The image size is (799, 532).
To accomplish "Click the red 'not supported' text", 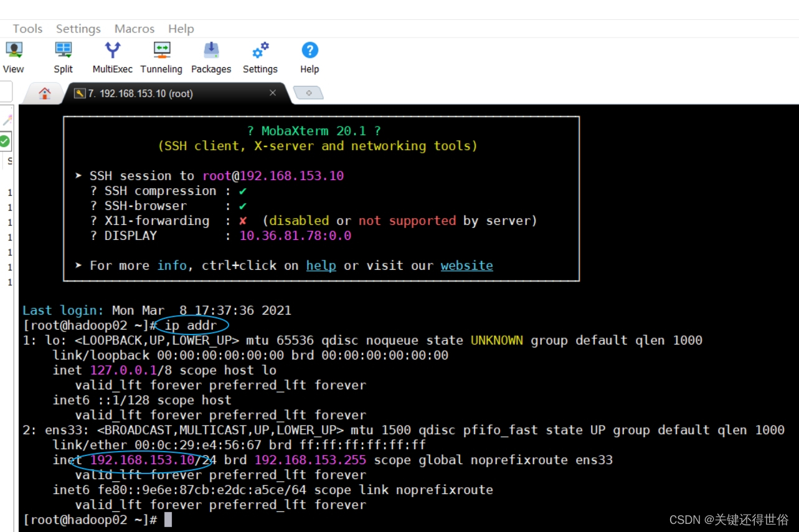I will point(407,221).
